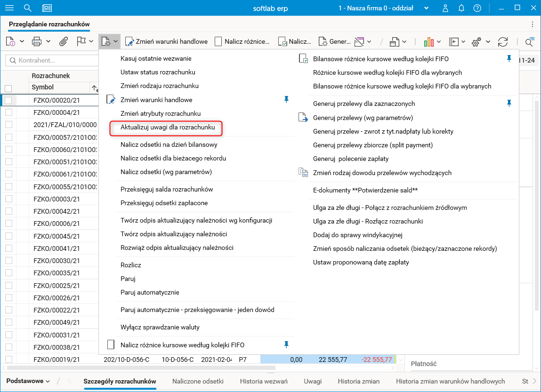Click the flag toolbar icon

click(x=81, y=41)
